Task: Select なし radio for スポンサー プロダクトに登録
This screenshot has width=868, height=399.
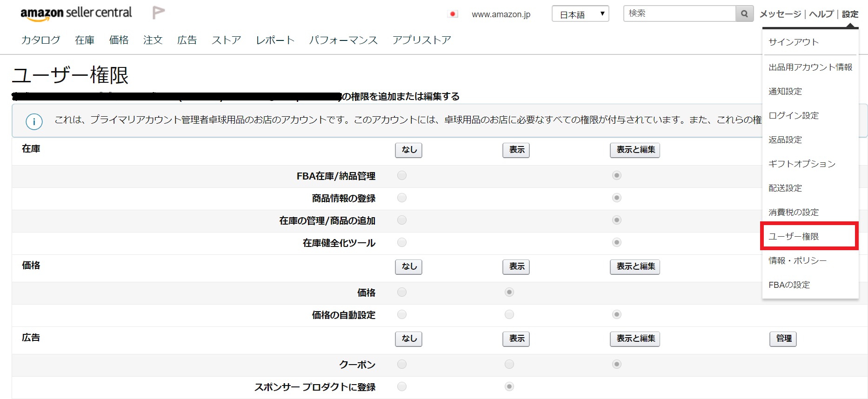Action: pos(402,386)
